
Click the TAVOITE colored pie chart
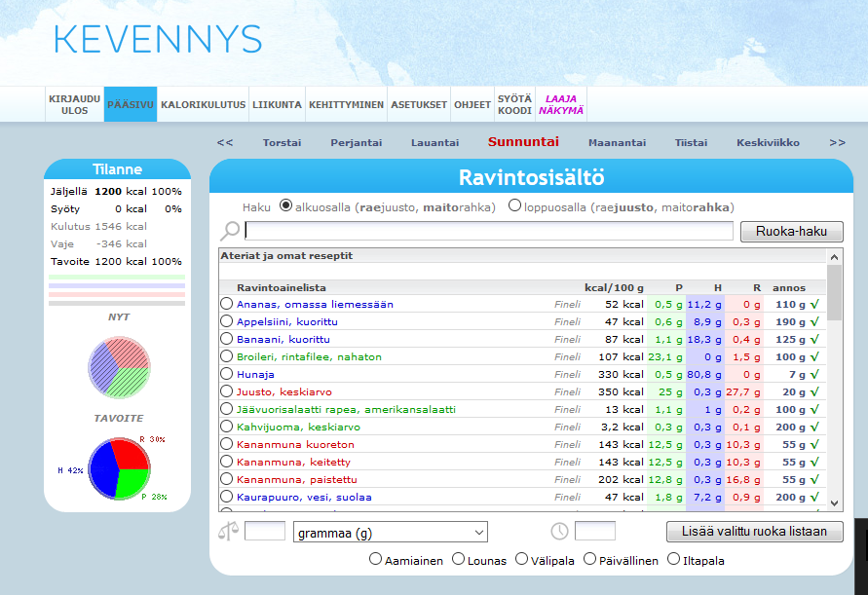[119, 468]
